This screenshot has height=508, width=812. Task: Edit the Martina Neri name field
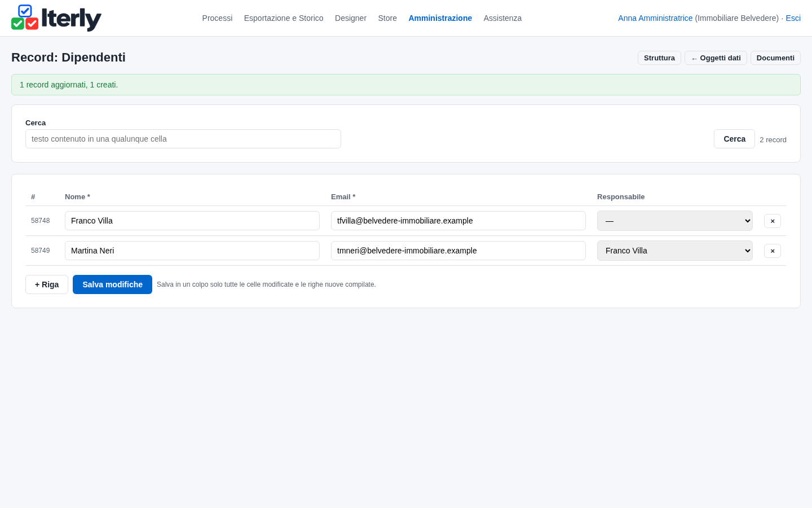coord(192,251)
